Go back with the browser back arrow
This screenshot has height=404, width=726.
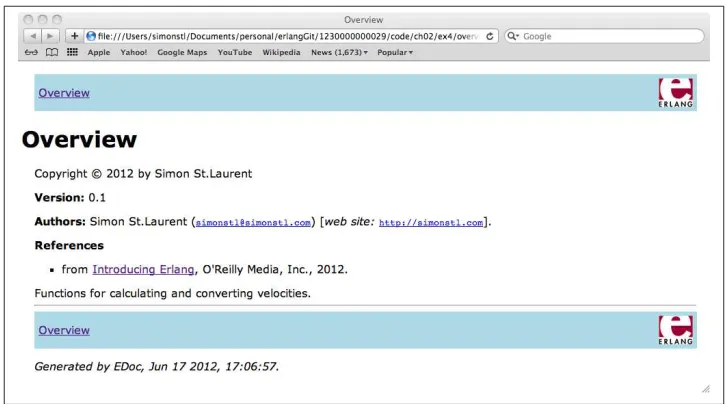(32, 36)
